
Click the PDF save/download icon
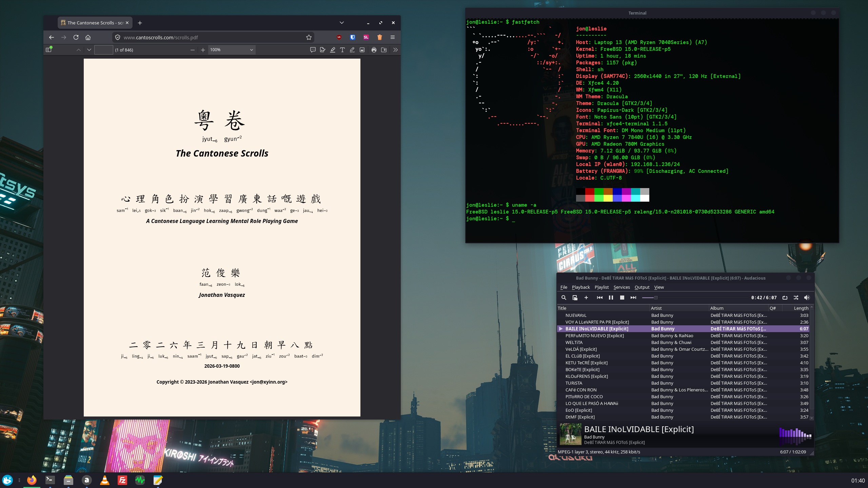click(x=384, y=50)
